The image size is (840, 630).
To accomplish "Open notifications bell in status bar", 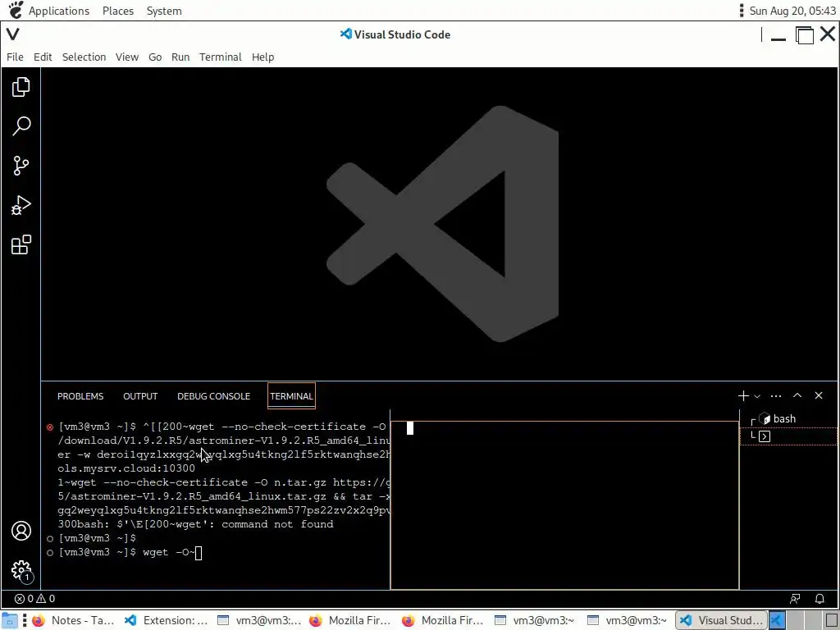I will 819,599.
